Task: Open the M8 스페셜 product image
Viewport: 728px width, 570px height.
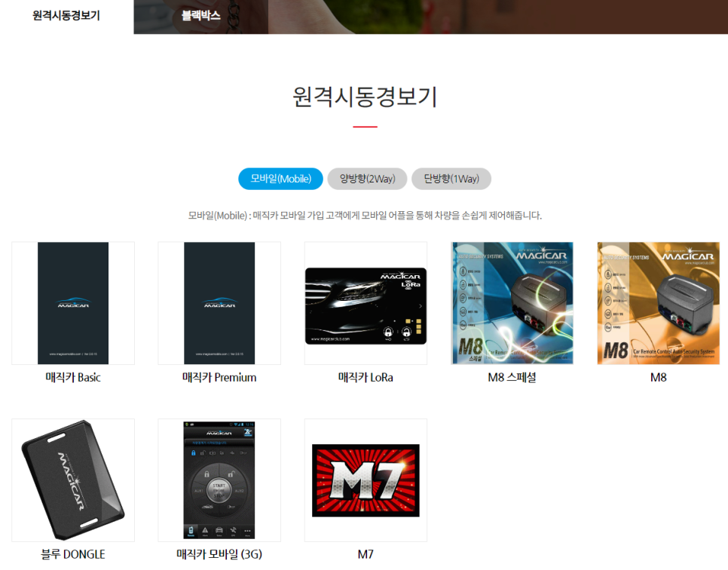Action: [x=512, y=303]
